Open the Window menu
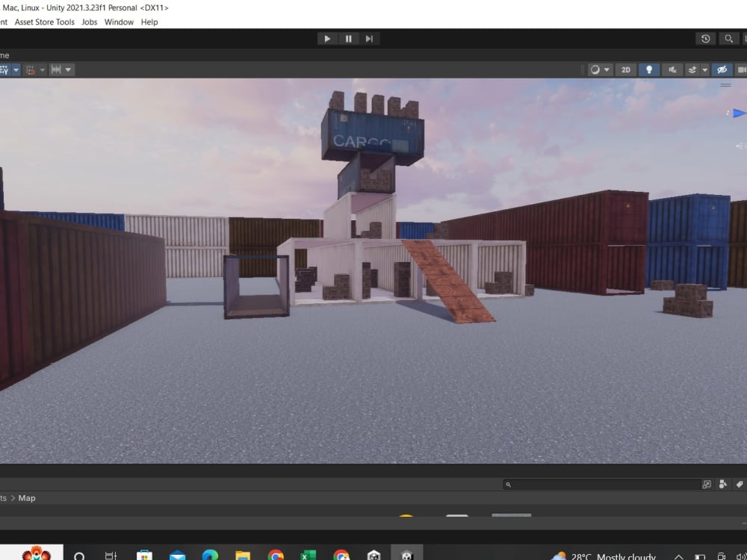Viewport: 747px width, 560px height. [x=119, y=22]
